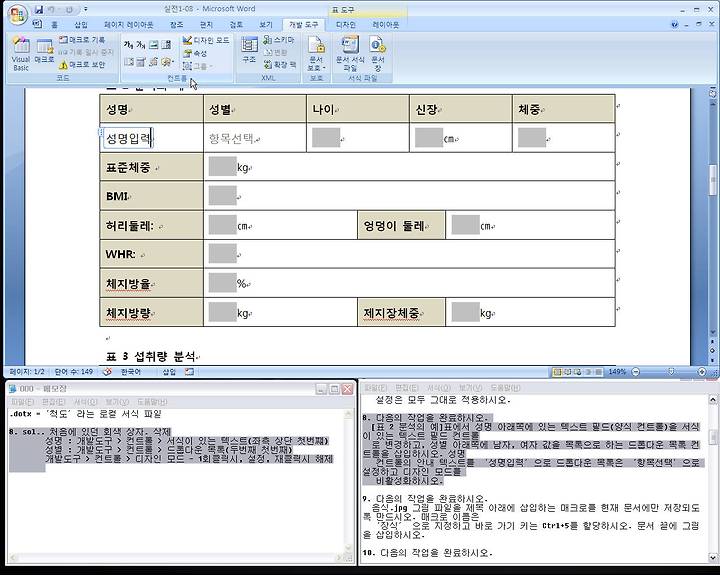Click the 체지방율 label cell
Image resolution: width=720 pixels, height=576 pixels.
[152, 283]
